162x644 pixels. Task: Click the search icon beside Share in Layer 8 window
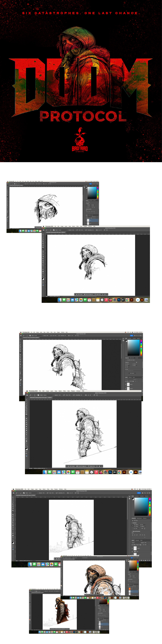(x=145, y=493)
